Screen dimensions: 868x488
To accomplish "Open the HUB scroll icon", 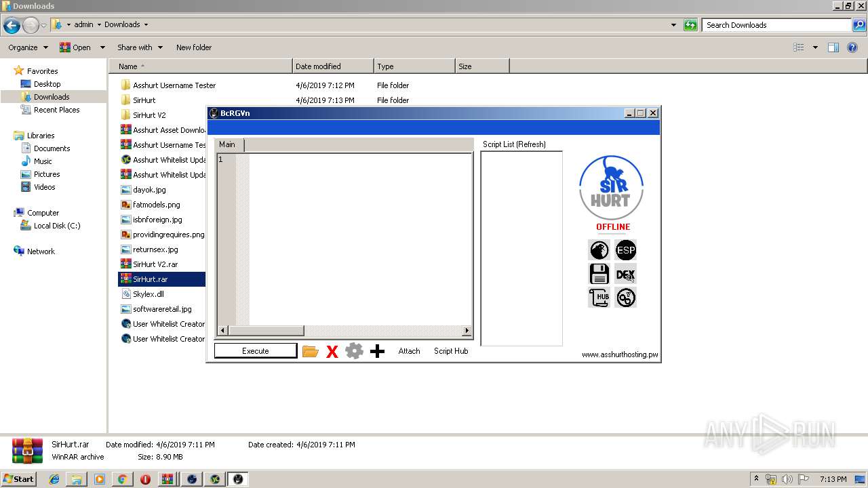I will click(599, 298).
